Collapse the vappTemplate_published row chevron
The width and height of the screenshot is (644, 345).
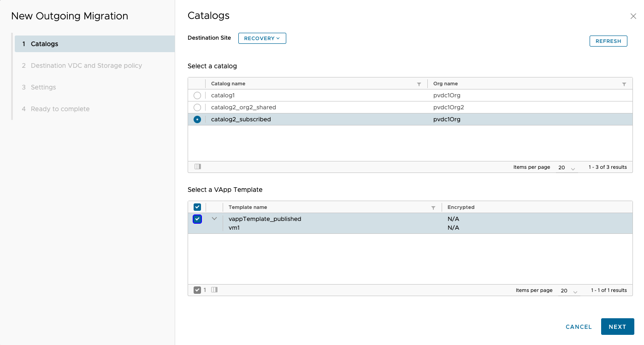point(214,219)
